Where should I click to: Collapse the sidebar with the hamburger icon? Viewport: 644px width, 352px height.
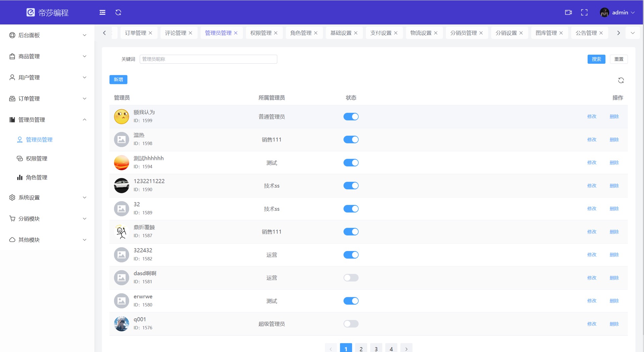[102, 12]
